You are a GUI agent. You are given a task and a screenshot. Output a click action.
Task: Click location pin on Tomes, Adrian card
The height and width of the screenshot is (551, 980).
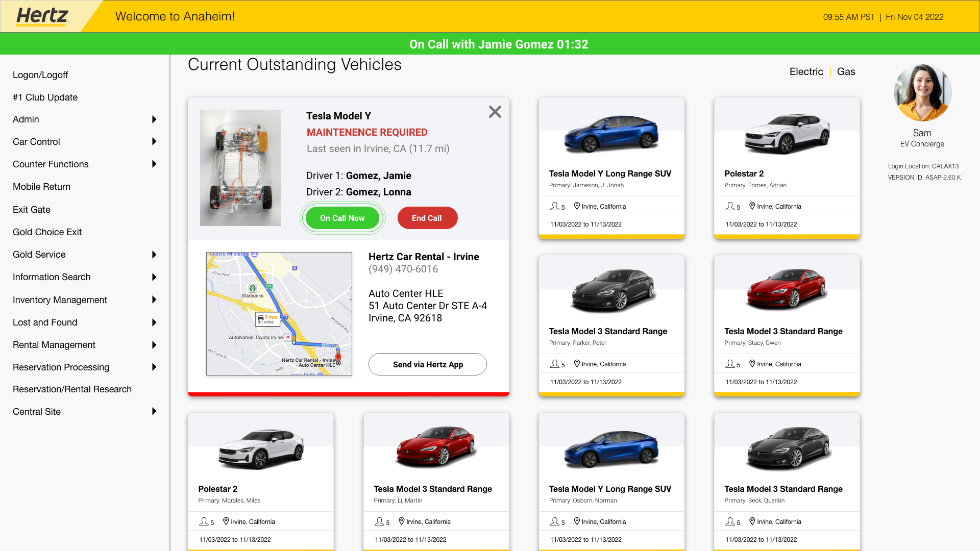(752, 206)
